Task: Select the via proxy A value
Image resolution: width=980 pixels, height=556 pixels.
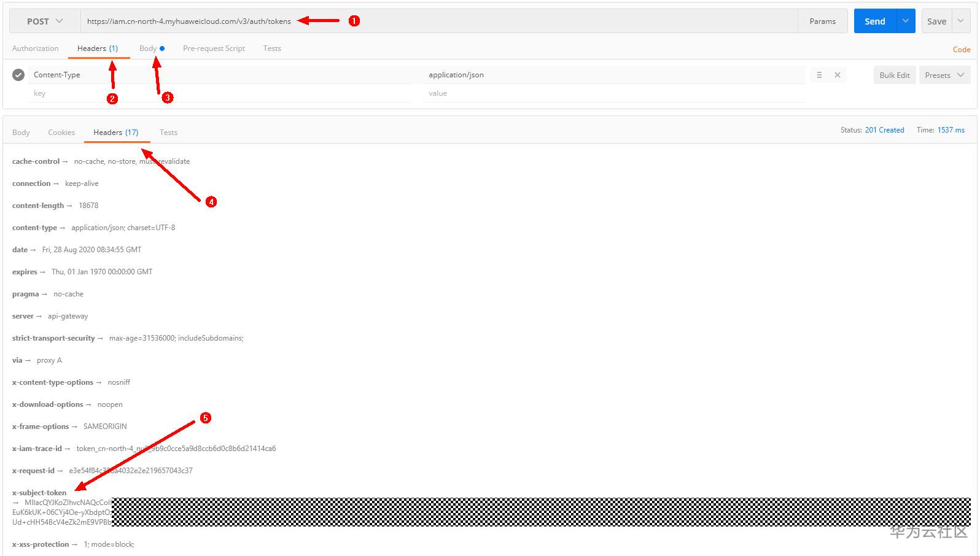Action: pos(49,360)
